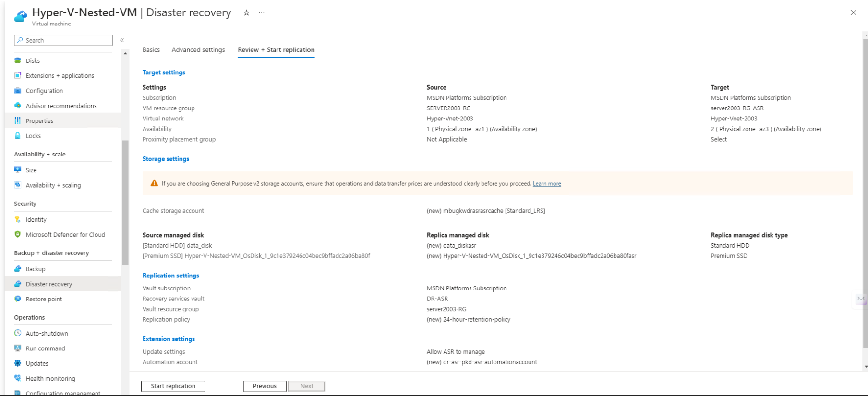Click the Extension settings heading
The width and height of the screenshot is (868, 396).
pyautogui.click(x=169, y=339)
